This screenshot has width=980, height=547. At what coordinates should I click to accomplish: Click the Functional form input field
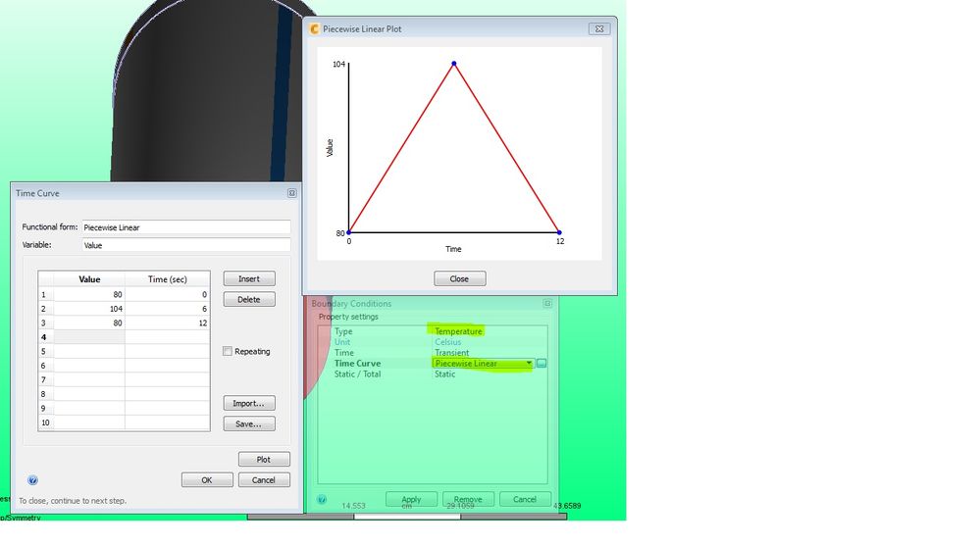(186, 227)
